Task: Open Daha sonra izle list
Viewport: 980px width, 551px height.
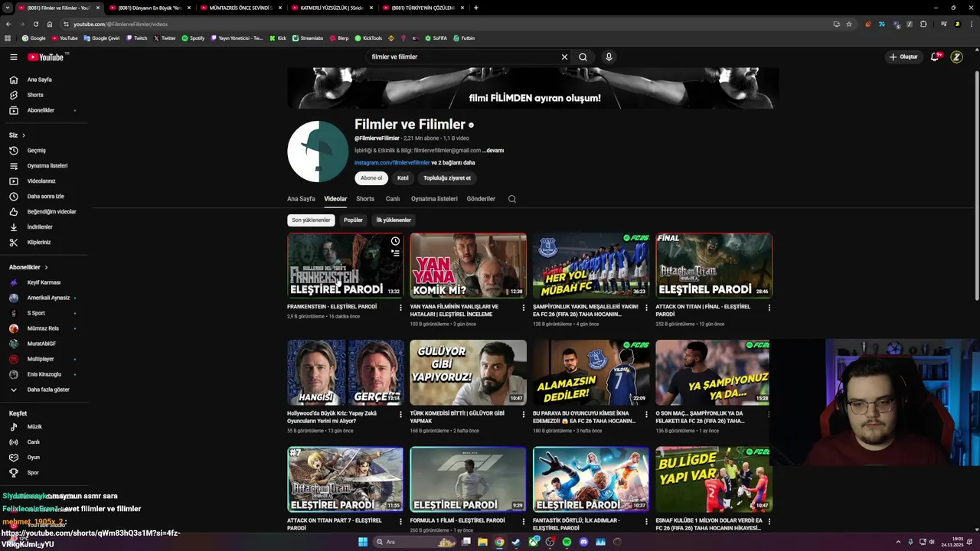Action: (x=46, y=196)
